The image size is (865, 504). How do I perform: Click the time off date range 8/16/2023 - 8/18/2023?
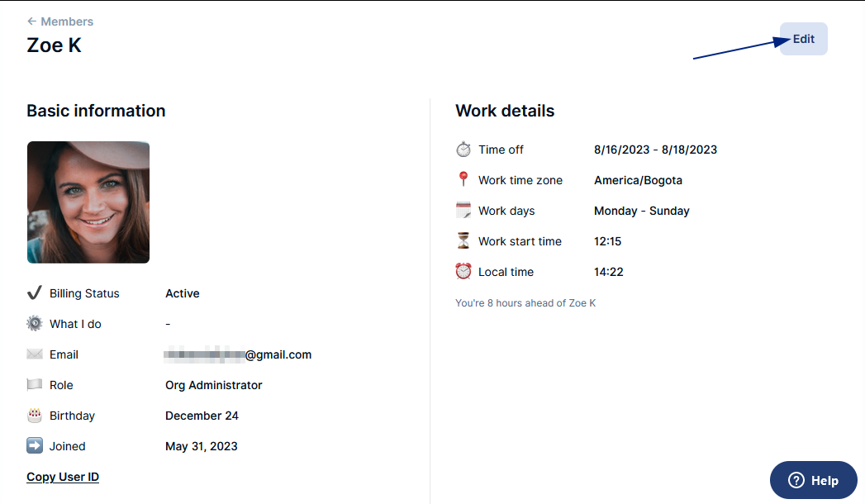pos(655,150)
